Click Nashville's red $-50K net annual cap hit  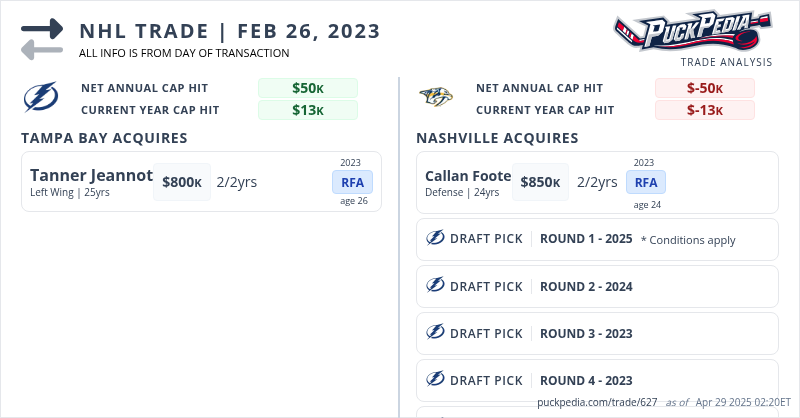[x=704, y=88]
